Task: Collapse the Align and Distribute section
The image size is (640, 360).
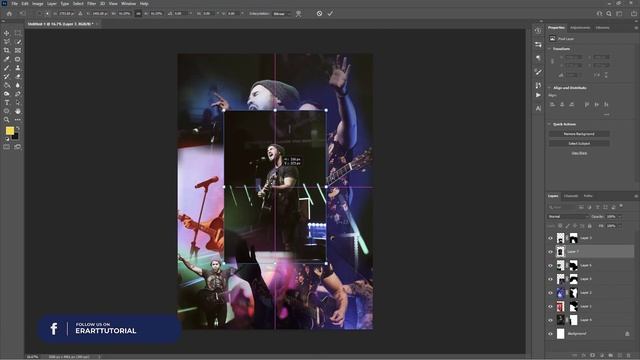Action: click(x=550, y=88)
